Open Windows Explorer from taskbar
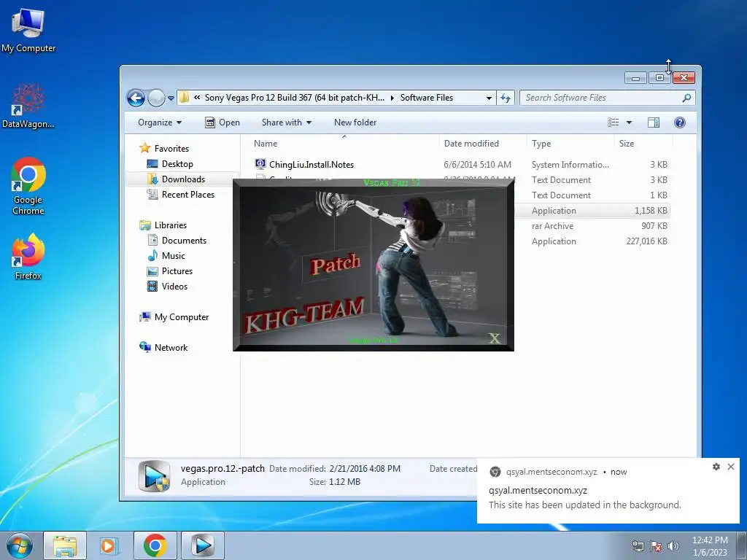747x560 pixels. pos(65,545)
